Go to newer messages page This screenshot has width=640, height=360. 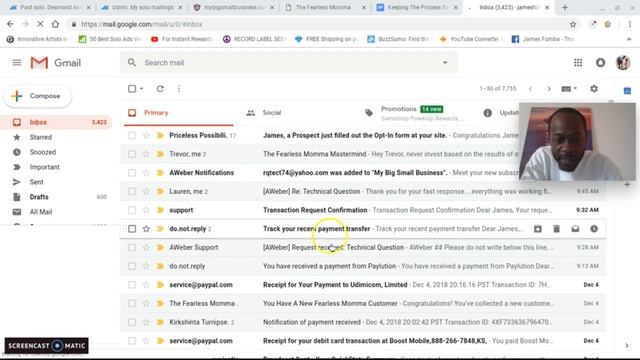[530, 89]
